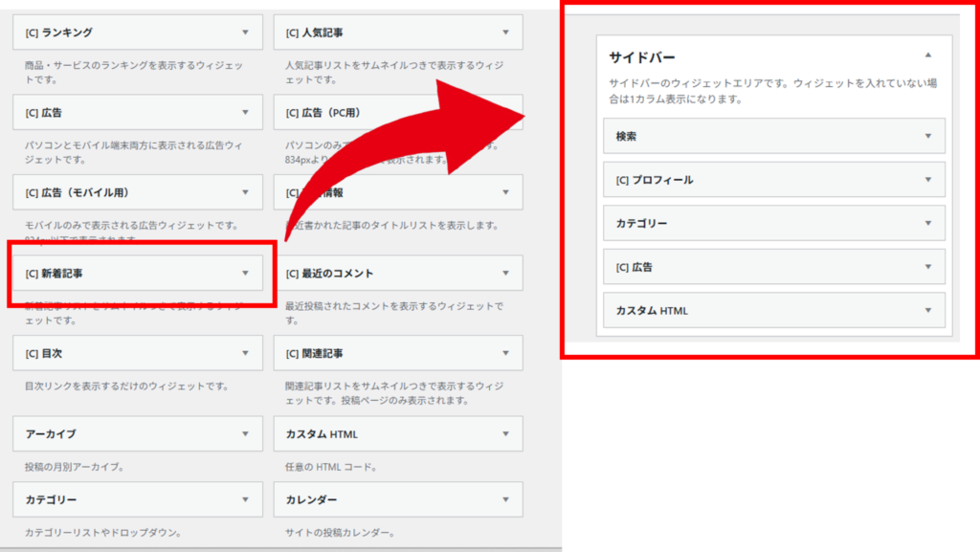Expand the [C] 人気記事 widget arrow
This screenshot has height=552, width=980.
coord(505,33)
